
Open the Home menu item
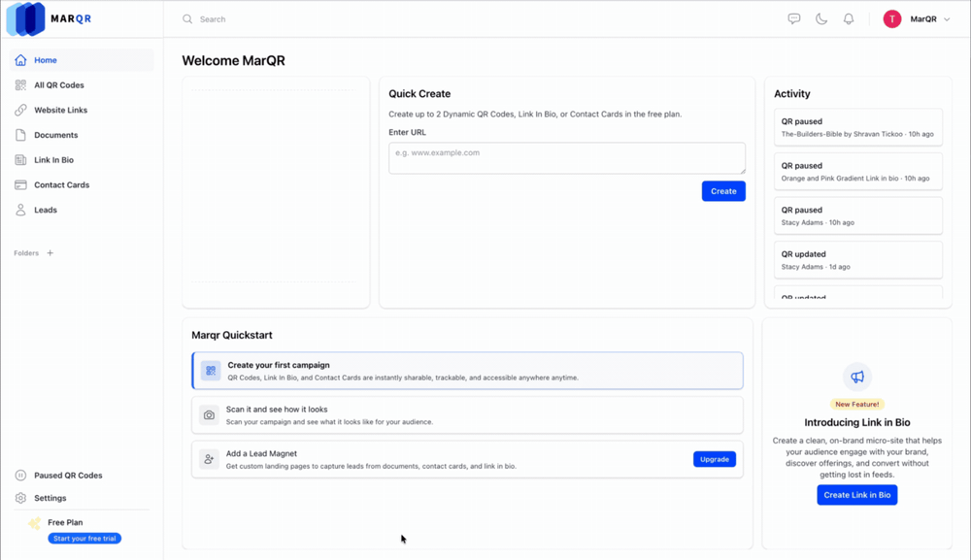coord(82,60)
